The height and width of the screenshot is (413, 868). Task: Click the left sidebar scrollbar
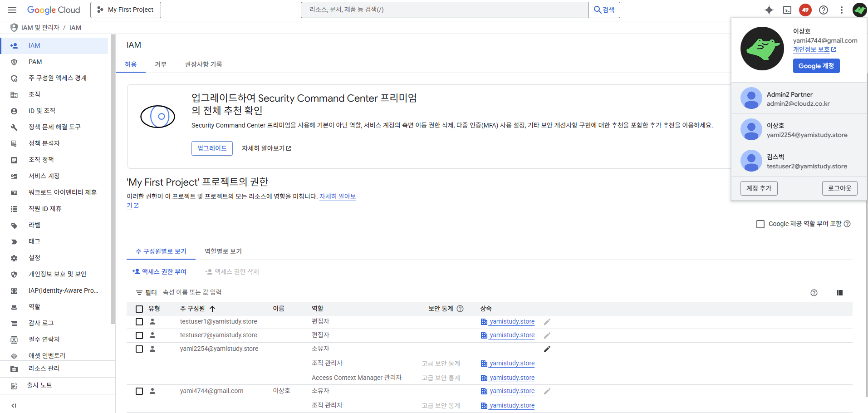112,179
